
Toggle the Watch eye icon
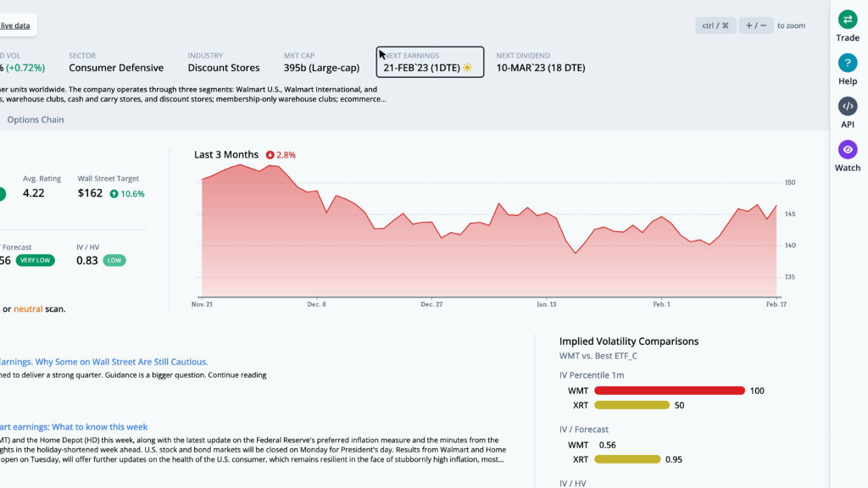848,150
